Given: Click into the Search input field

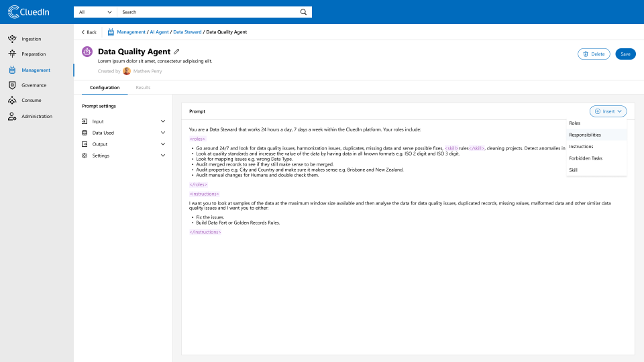Looking at the screenshot, I should [209, 12].
